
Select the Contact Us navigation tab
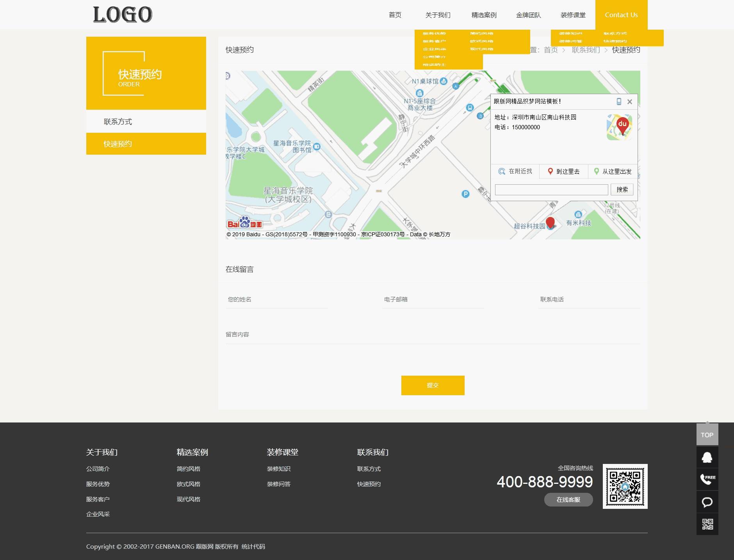[621, 15]
